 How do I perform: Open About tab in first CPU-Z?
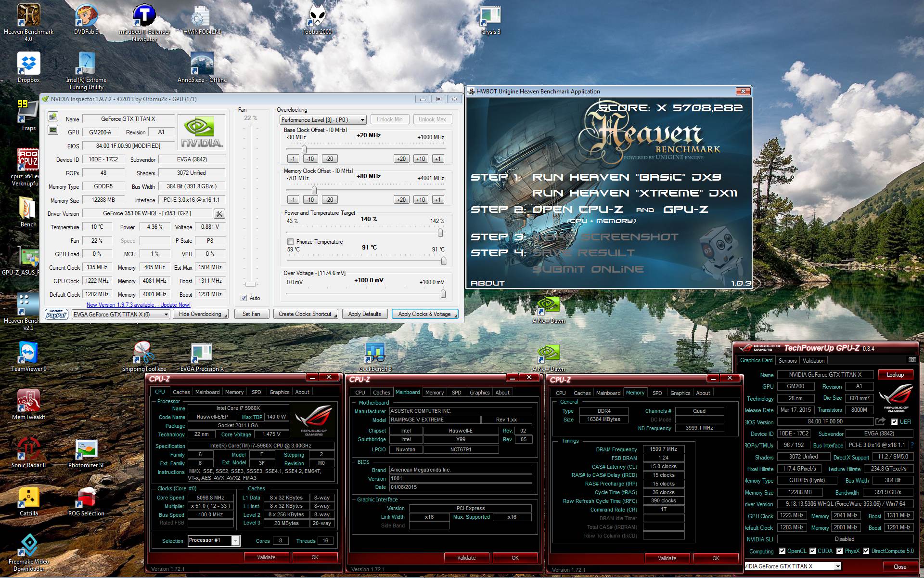(302, 392)
